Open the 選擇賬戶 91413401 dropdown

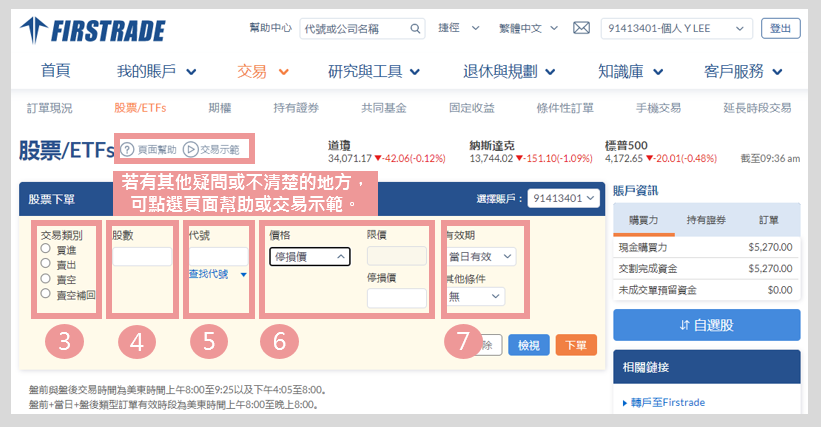[563, 198]
